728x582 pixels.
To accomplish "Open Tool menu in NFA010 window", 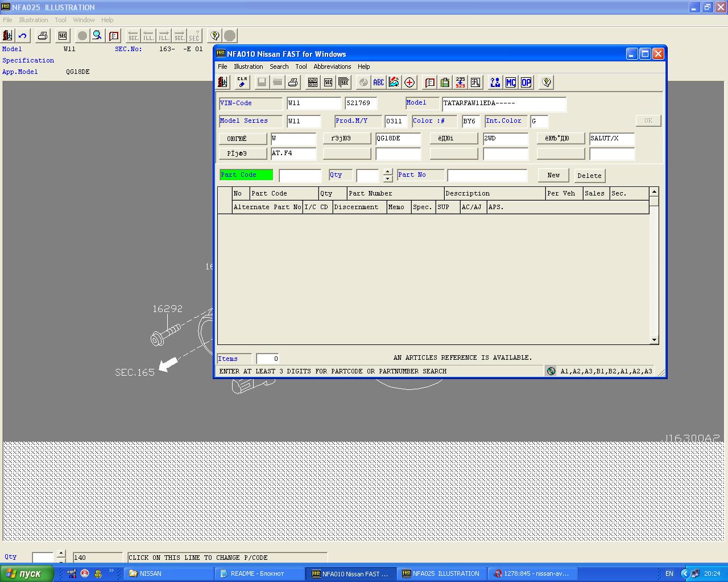I will click(x=301, y=66).
